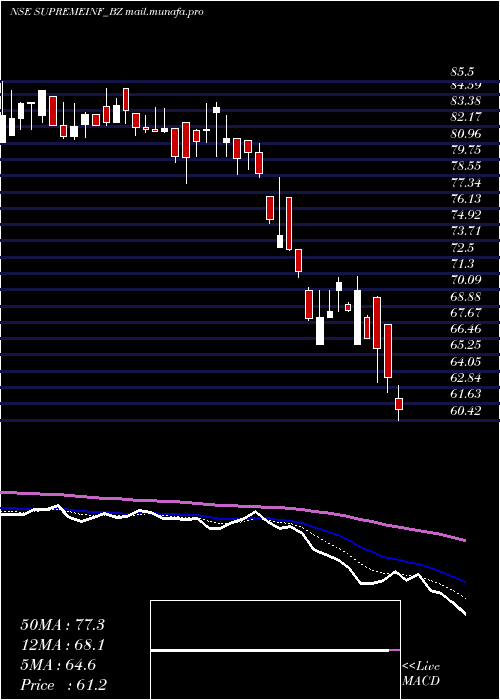Click the last red candlestick near 61.63
500x700 pixels.
pyautogui.click(x=399, y=404)
